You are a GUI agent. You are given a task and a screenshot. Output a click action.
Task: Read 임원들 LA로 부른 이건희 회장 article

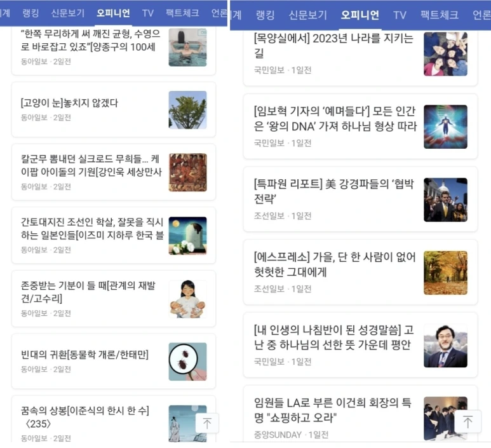[x=360, y=414]
